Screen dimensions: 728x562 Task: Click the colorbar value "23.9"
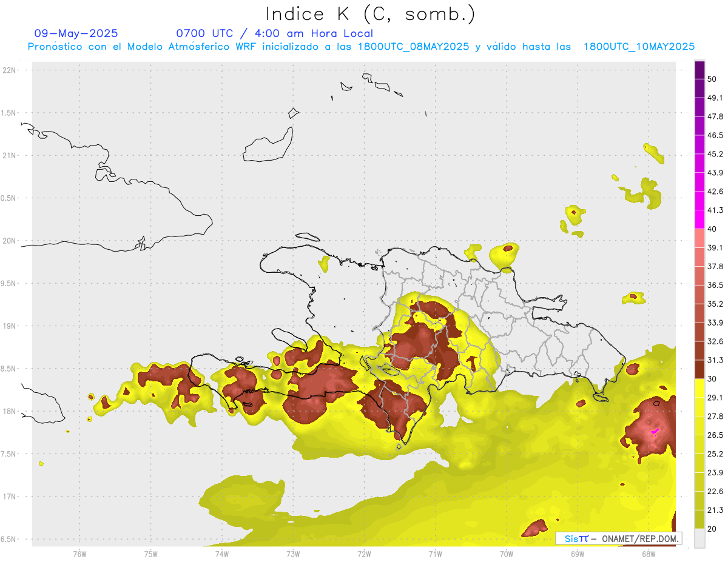tap(715, 472)
